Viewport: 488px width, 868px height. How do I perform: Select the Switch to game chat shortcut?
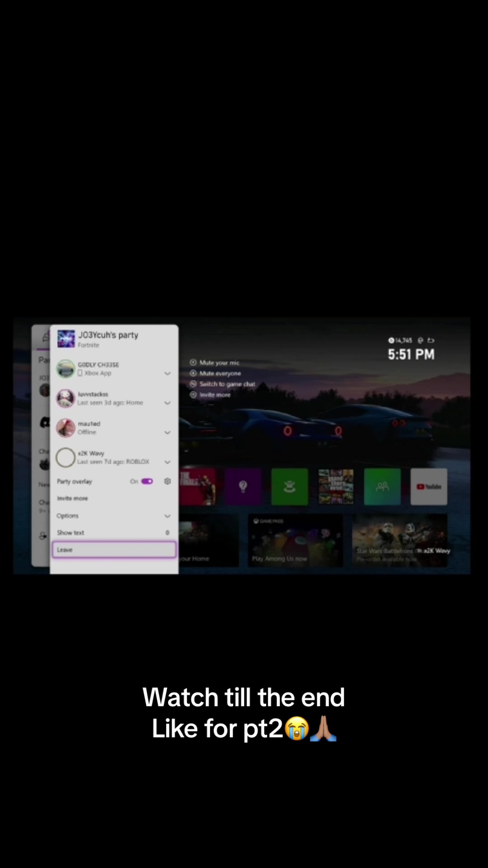[223, 384]
